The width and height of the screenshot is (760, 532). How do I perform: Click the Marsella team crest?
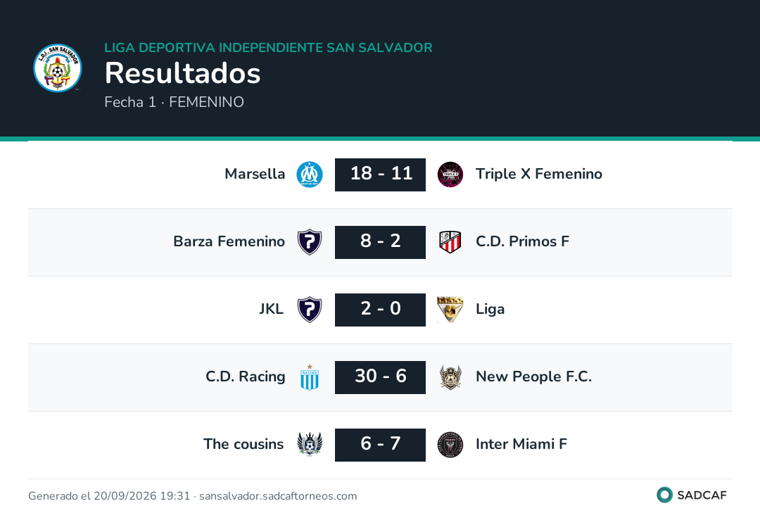[310, 175]
